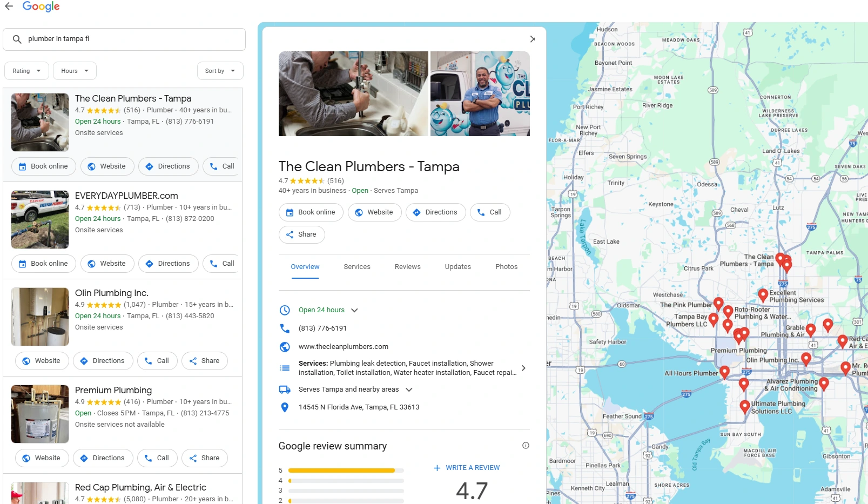
Task: Switch to the Overview tab
Action: coord(305,267)
